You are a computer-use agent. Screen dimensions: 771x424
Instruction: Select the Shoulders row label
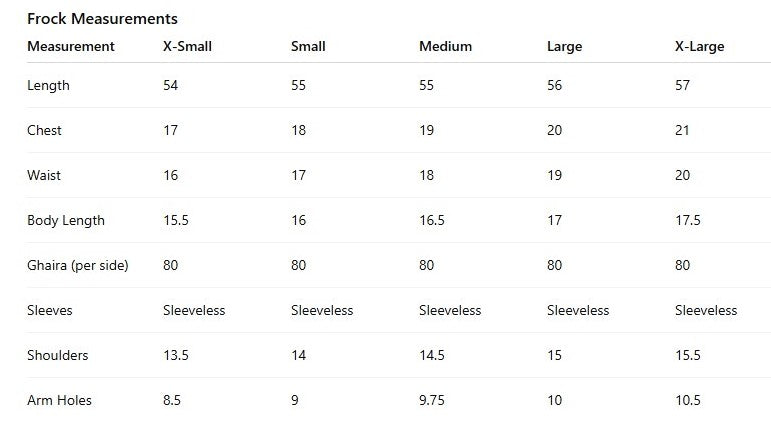tap(57, 355)
